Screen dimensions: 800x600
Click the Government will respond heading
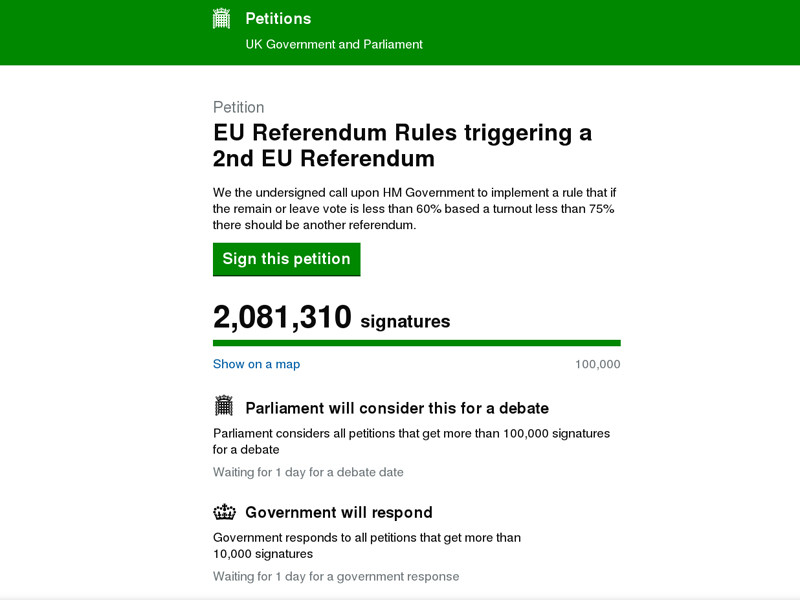[x=339, y=513]
